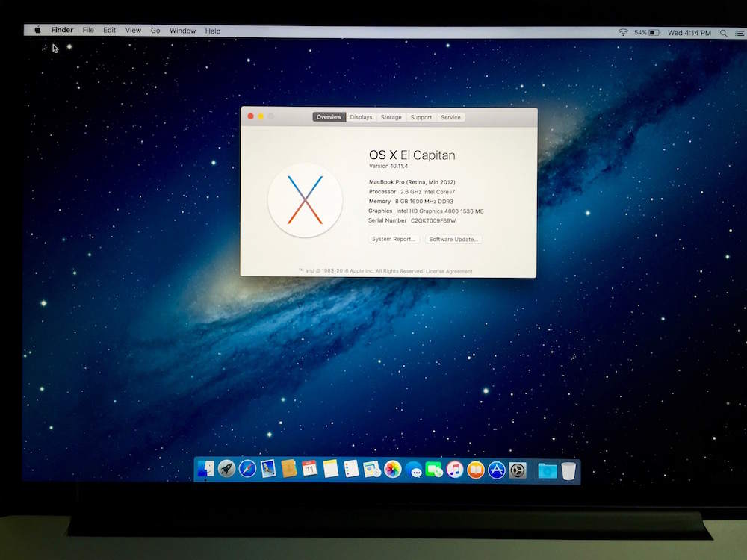This screenshot has height=560, width=747.
Task: Click the Spotlight search magnifier icon
Action: pyautogui.click(x=723, y=33)
